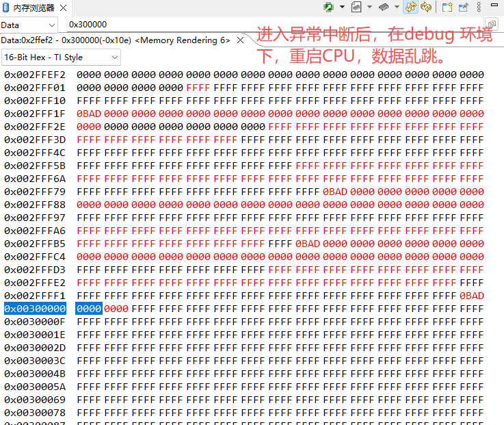The width and height of the screenshot is (504, 425).
Task: Select address 0x002FFFA6 row label
Action: click(x=35, y=231)
